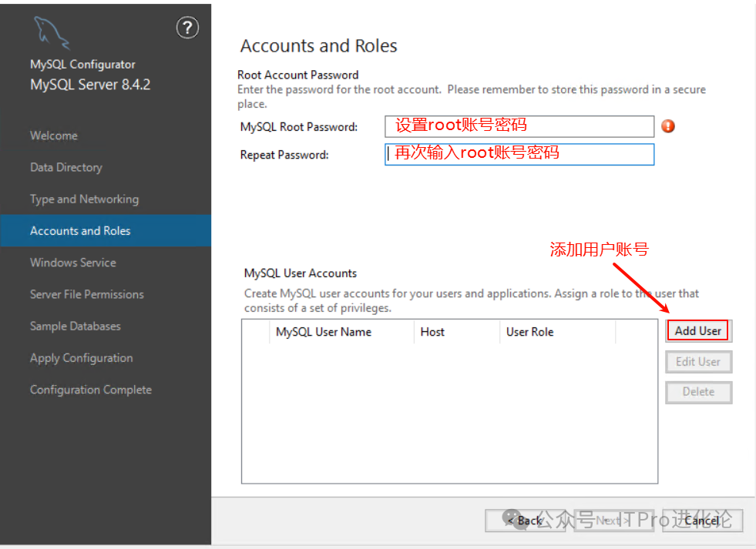This screenshot has height=549, width=756.
Task: Open Server File Permissions step
Action: click(x=87, y=294)
